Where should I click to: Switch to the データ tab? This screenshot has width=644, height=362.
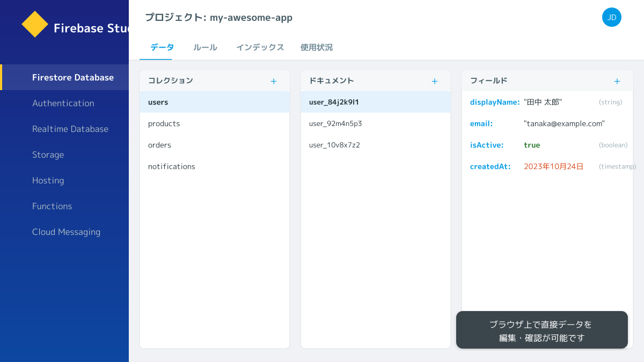(x=162, y=47)
